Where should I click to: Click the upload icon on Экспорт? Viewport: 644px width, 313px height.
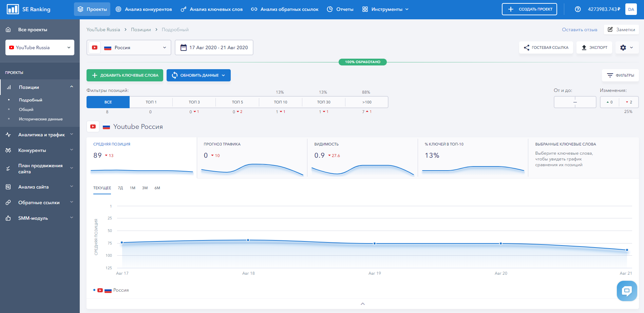[584, 47]
